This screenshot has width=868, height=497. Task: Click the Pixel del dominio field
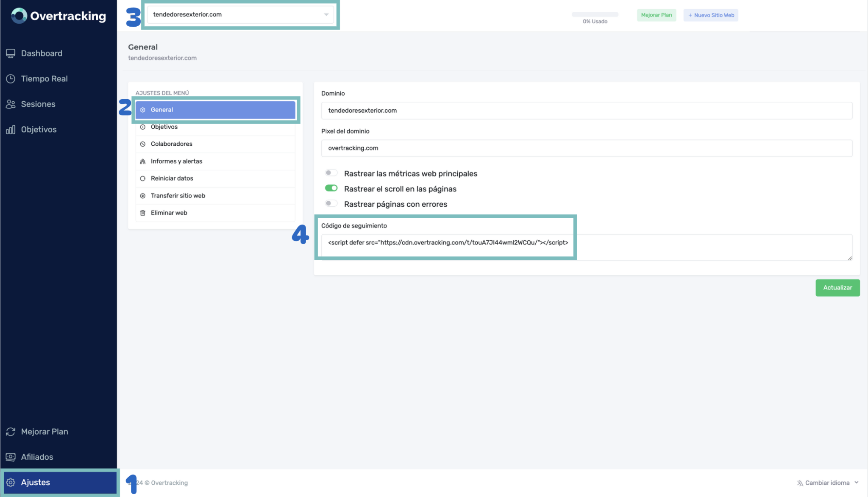click(x=587, y=148)
